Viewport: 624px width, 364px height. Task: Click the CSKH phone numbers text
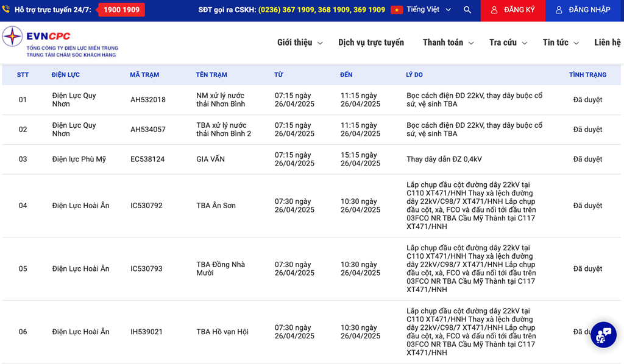[322, 10]
